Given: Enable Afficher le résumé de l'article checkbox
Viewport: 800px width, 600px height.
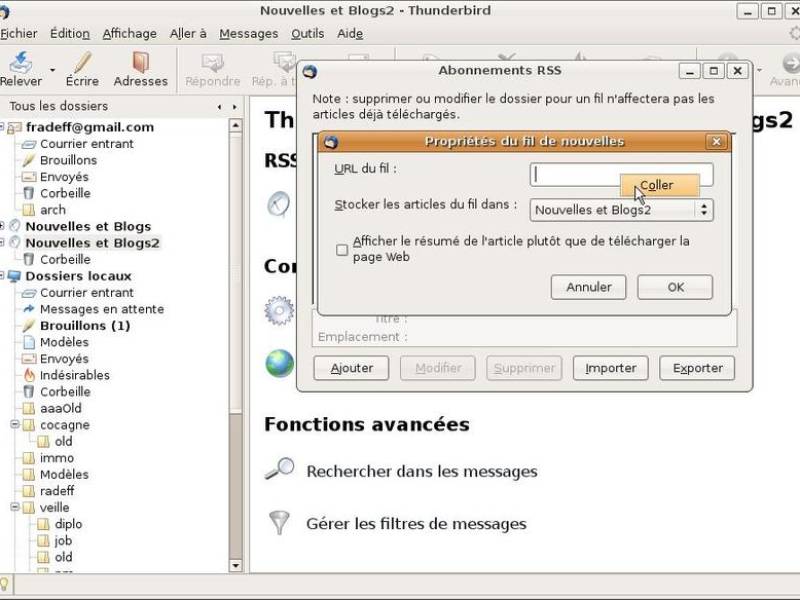Looking at the screenshot, I should [342, 249].
